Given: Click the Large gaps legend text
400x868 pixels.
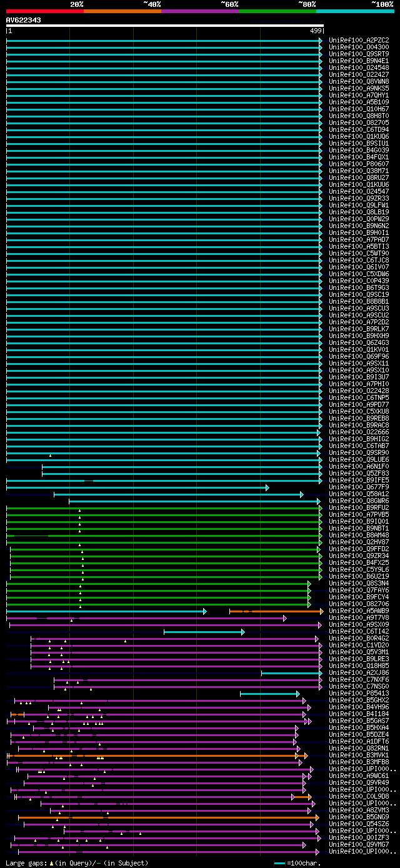Looking at the screenshot, I should pyautogui.click(x=77, y=863).
